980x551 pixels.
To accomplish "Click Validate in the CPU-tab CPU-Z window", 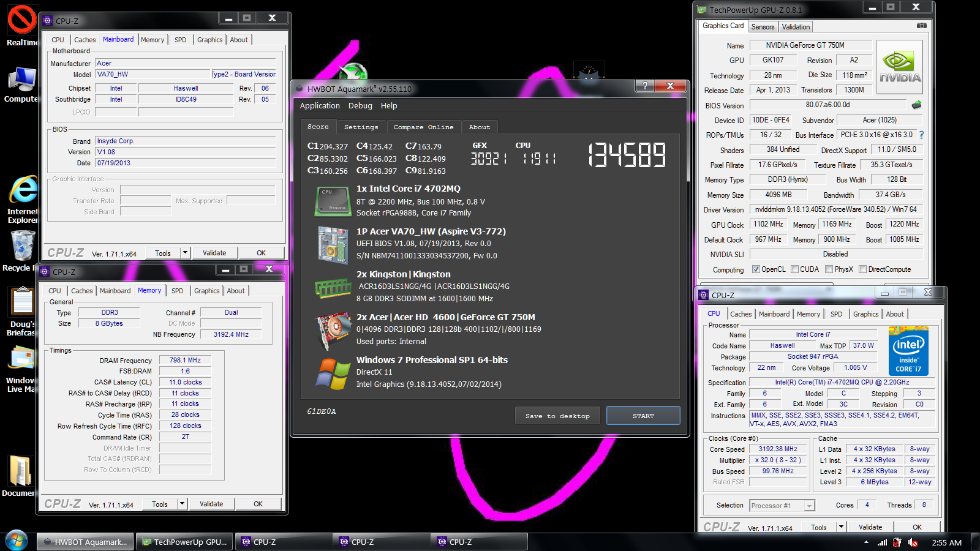I will click(x=870, y=527).
